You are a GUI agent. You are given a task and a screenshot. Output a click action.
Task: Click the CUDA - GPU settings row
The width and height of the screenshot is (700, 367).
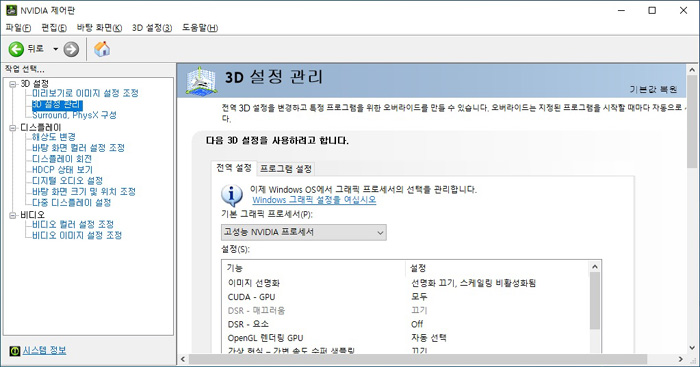(x=405, y=297)
